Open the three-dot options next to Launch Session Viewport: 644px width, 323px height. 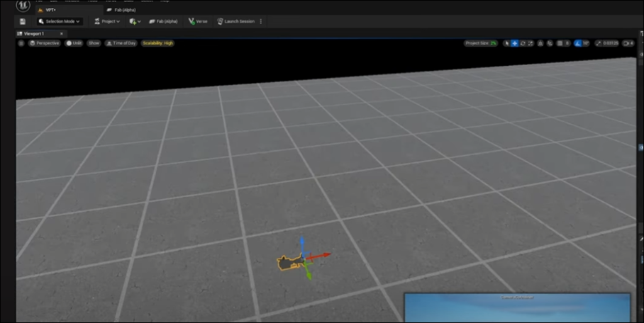(x=261, y=21)
